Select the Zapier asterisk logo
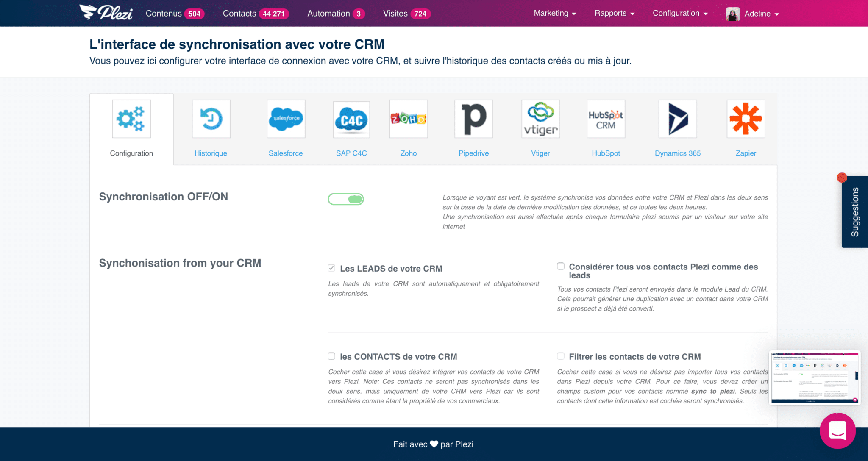The height and width of the screenshot is (461, 868). coord(746,119)
